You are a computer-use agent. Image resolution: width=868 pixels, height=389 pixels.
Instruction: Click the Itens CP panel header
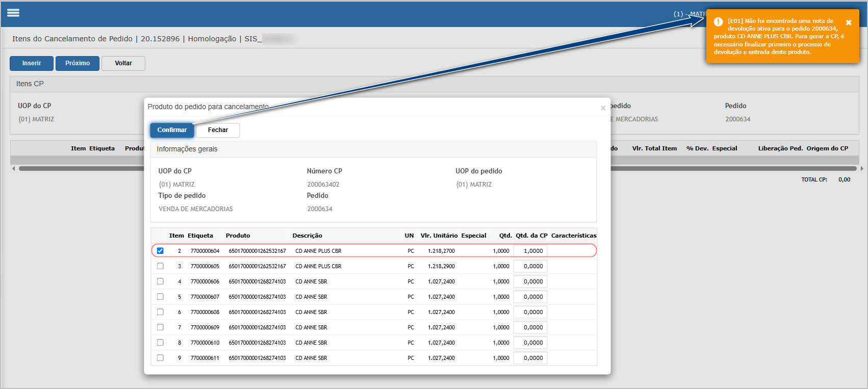point(435,84)
